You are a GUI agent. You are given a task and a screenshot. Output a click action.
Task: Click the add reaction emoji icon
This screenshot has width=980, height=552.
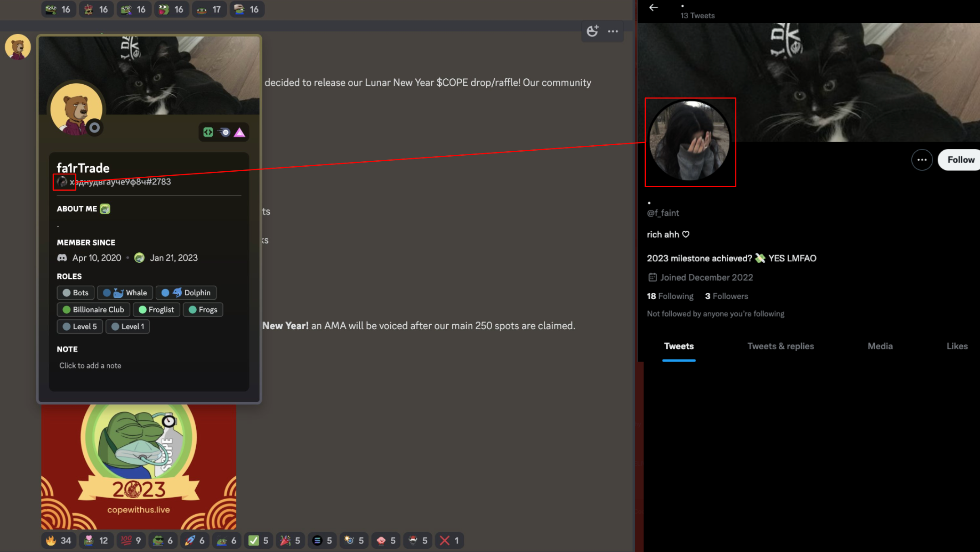592,31
